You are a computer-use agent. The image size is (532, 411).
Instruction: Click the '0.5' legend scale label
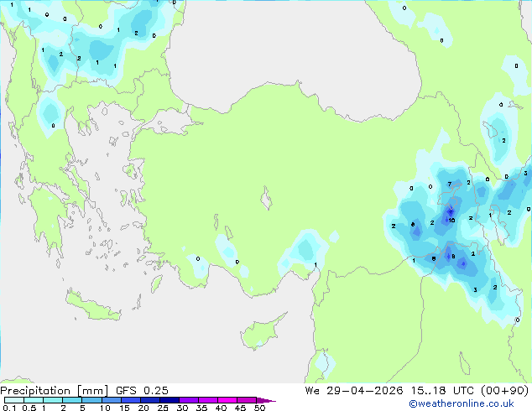29,408
